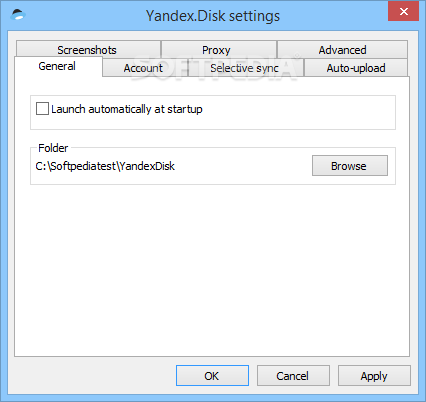The image size is (426, 402).
Task: Click Browse to choose sync folder
Action: pyautogui.click(x=350, y=165)
